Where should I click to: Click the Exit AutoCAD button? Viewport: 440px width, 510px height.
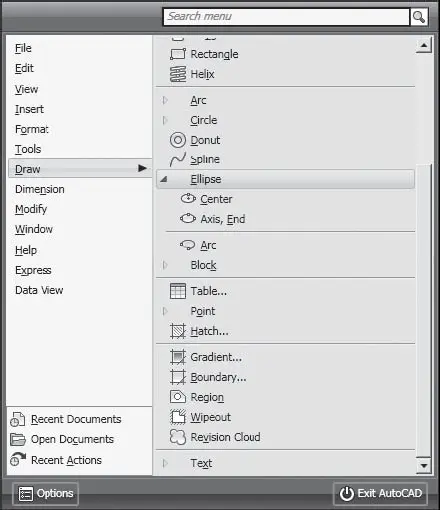tap(380, 494)
